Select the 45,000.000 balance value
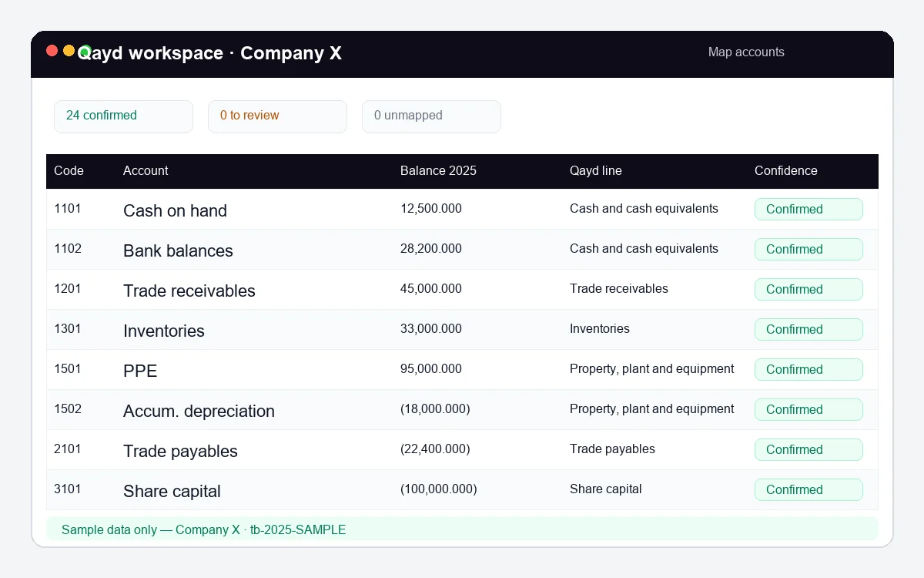The width and height of the screenshot is (924, 578). 431,288
